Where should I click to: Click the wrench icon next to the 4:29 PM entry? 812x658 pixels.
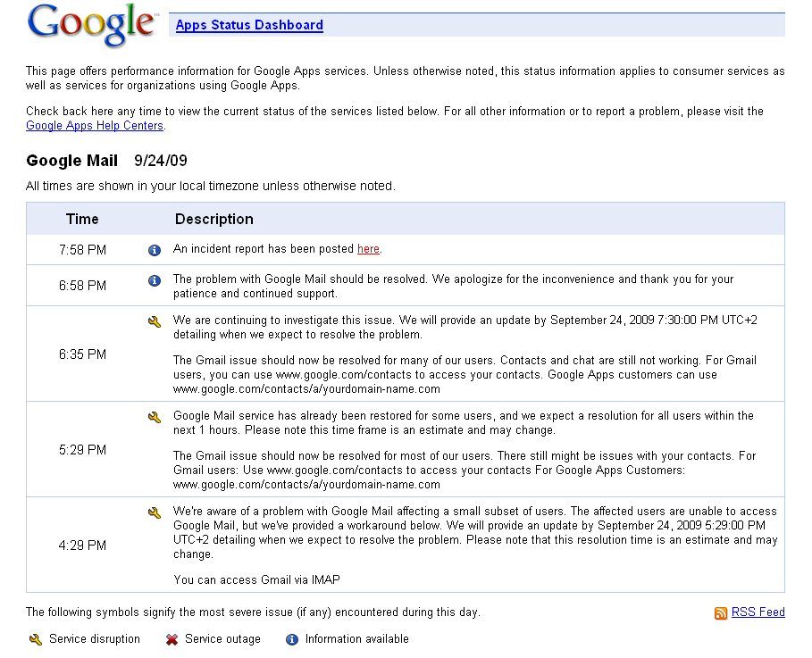(154, 511)
